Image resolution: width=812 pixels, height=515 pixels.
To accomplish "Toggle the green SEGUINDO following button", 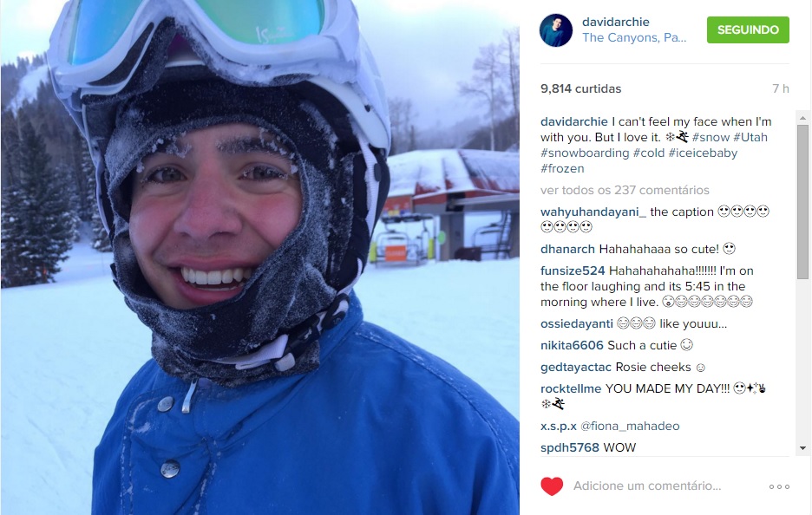I will [748, 29].
